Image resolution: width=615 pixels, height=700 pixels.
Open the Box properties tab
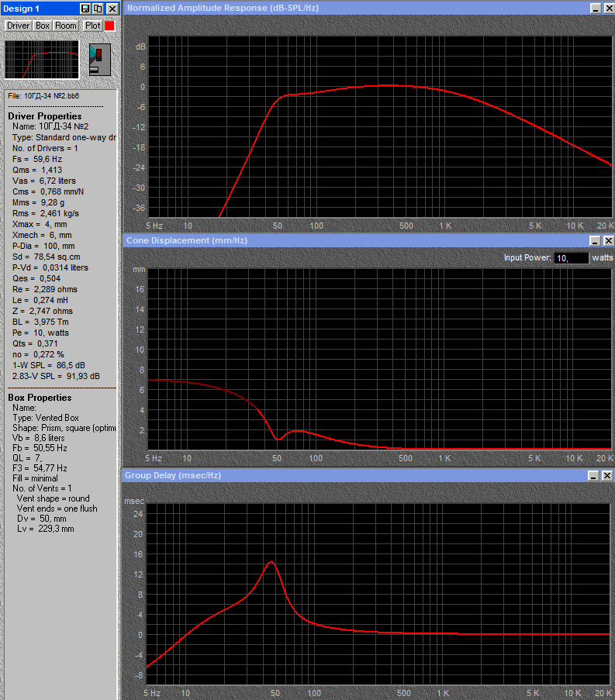click(43, 26)
